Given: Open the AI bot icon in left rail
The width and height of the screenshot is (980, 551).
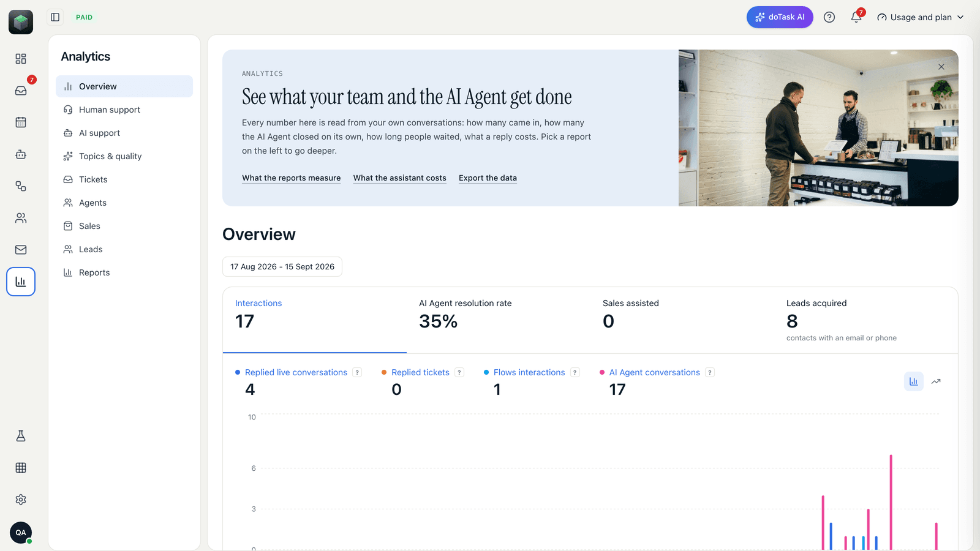Looking at the screenshot, I should (21, 154).
